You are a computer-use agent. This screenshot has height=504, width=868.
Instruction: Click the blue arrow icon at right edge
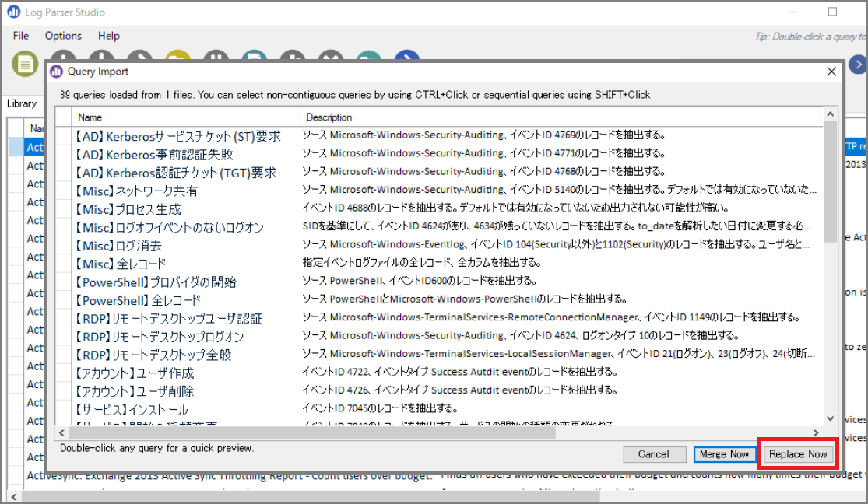(858, 65)
